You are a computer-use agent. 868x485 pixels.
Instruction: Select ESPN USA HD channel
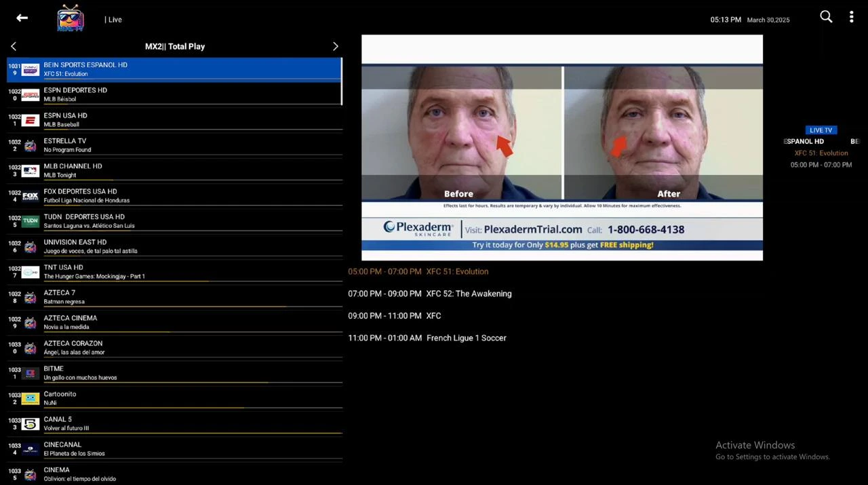point(174,120)
